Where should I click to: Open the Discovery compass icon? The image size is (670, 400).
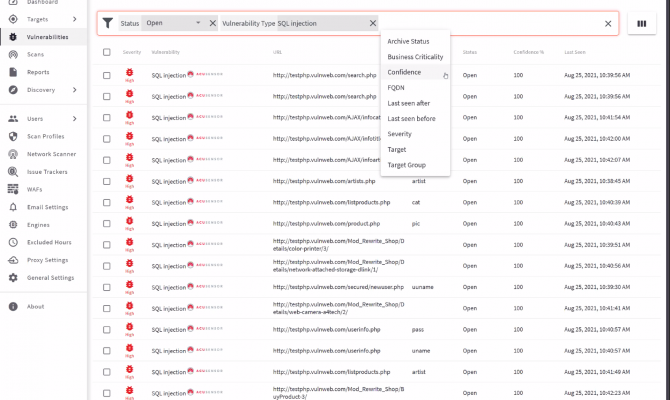tap(13, 90)
